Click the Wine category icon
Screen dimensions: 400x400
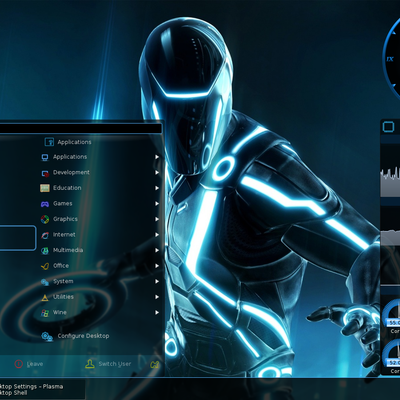pyautogui.click(x=45, y=313)
